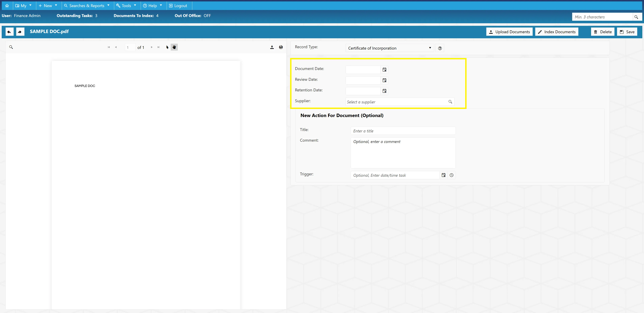Expand the New menu arrow
Image resolution: width=644 pixels, height=313 pixels.
(x=56, y=5)
